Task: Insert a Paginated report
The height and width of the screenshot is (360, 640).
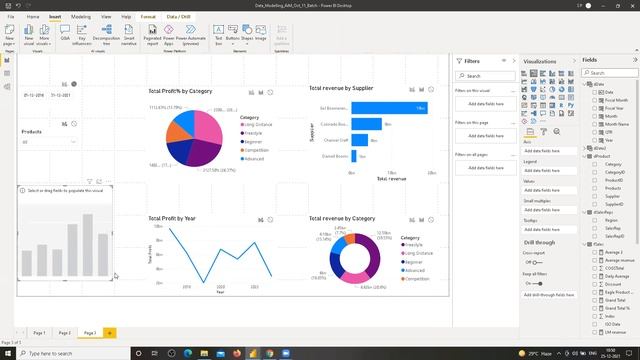Action: (152, 35)
